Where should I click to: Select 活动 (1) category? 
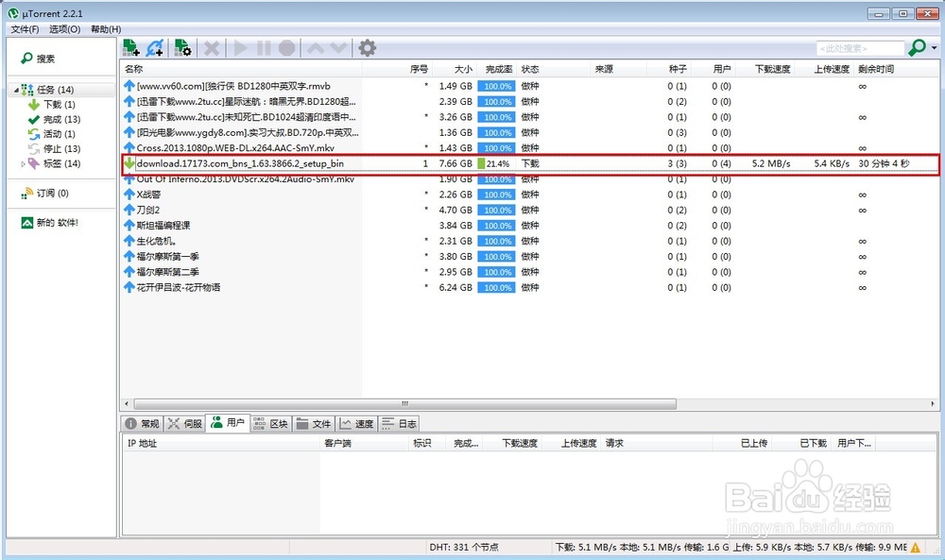click(x=59, y=134)
